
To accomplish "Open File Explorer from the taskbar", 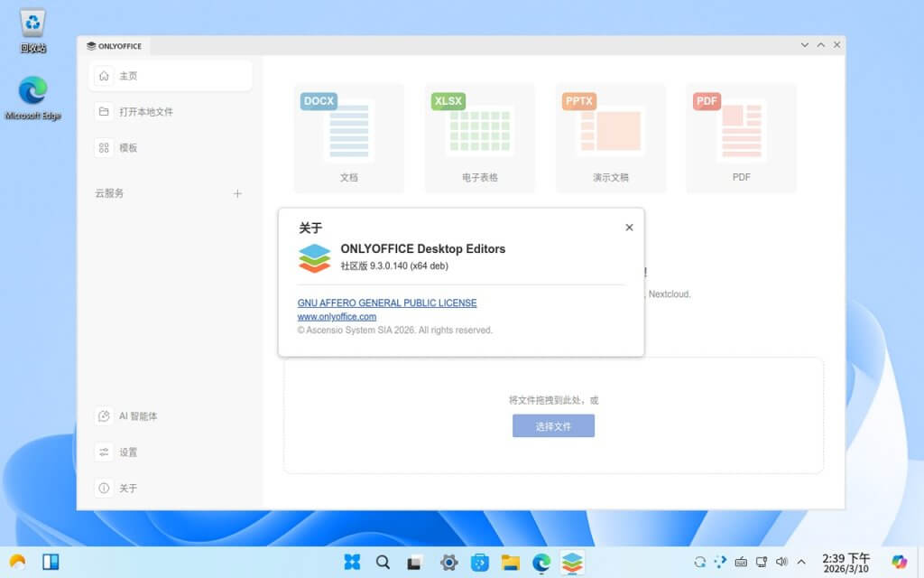I will (x=511, y=562).
